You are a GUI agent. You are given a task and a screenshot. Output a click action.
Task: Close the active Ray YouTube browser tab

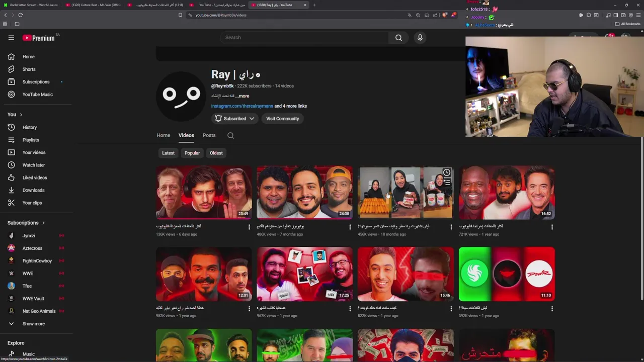(x=305, y=5)
